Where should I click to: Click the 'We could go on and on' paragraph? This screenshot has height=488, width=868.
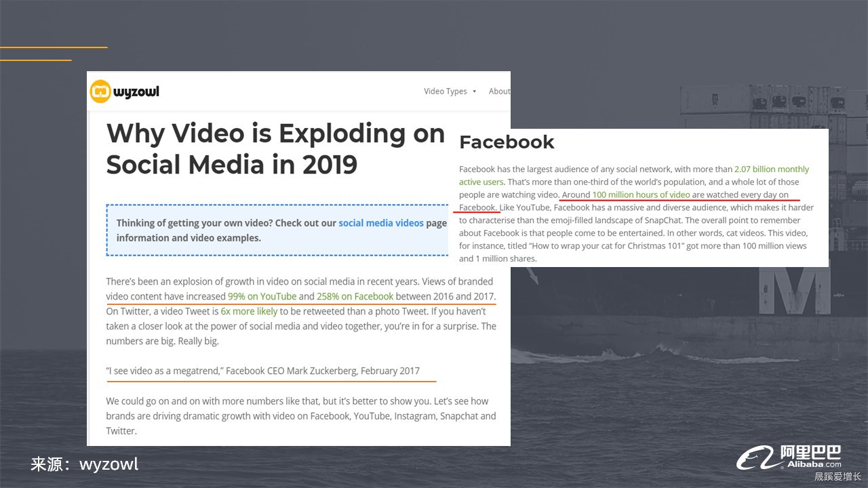(301, 415)
